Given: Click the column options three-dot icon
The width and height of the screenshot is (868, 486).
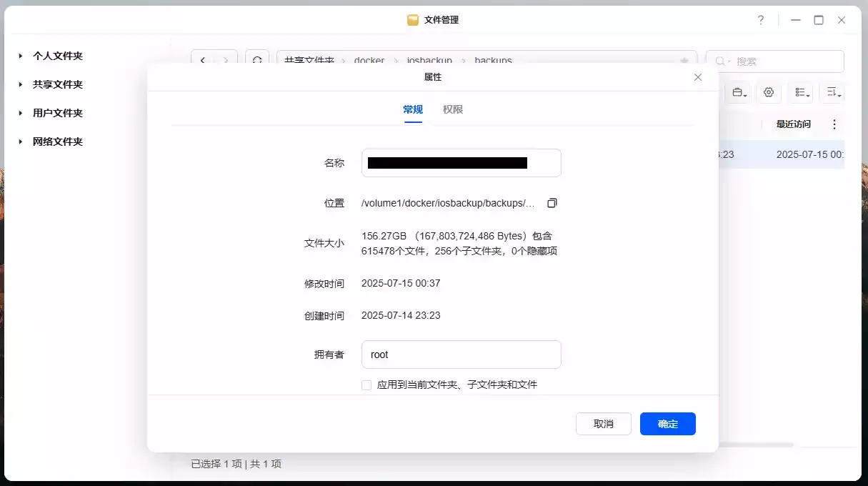Looking at the screenshot, I should click(x=834, y=124).
